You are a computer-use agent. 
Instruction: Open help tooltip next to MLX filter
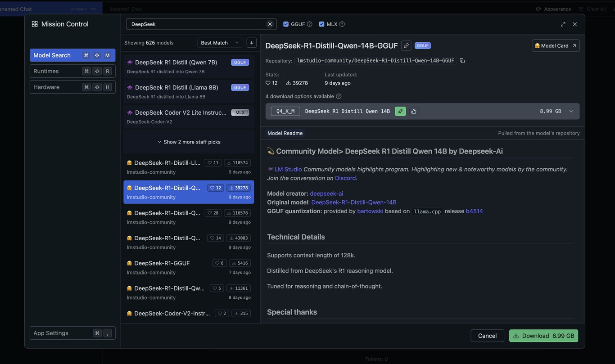[x=342, y=23]
